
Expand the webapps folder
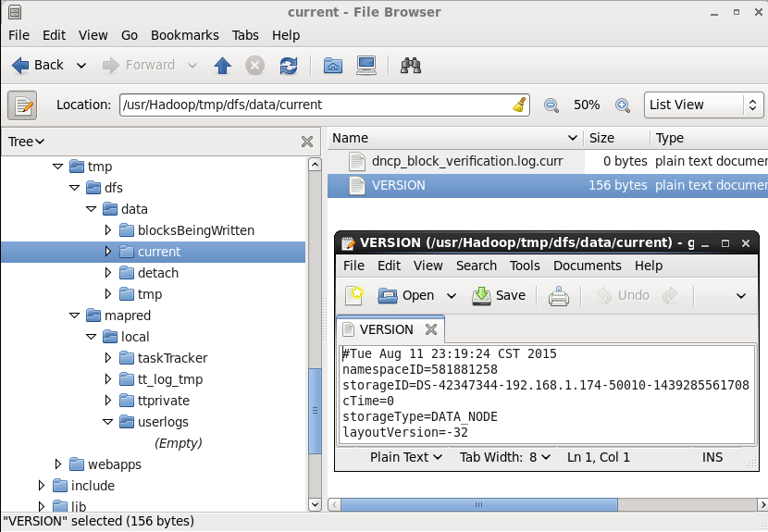pyautogui.click(x=57, y=464)
